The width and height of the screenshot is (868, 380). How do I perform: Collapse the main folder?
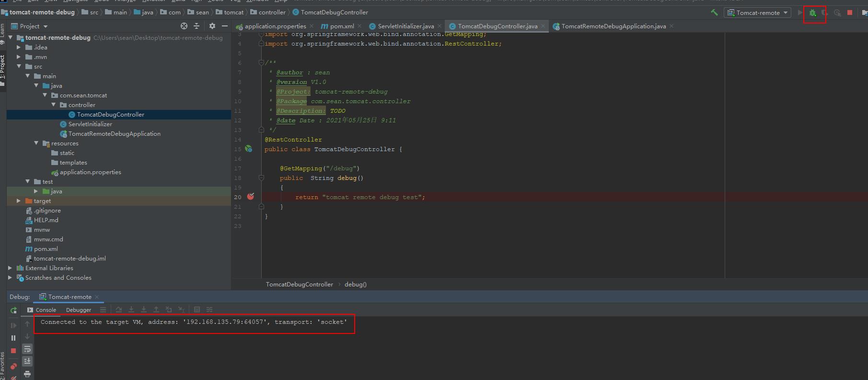pos(27,76)
